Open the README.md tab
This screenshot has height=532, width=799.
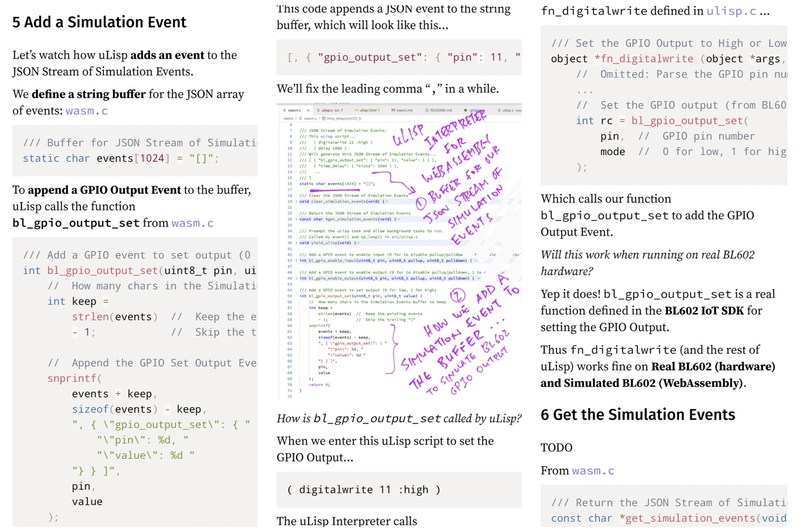pyautogui.click(x=440, y=110)
